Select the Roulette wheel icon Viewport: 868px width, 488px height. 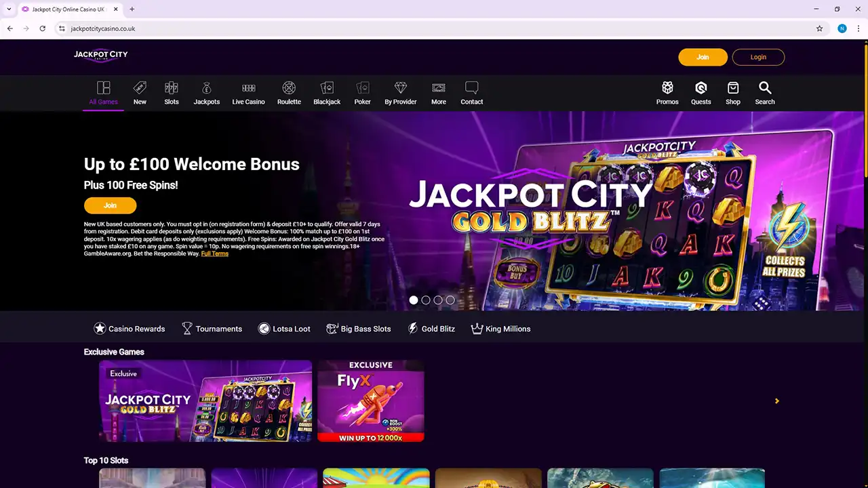pyautogui.click(x=289, y=88)
